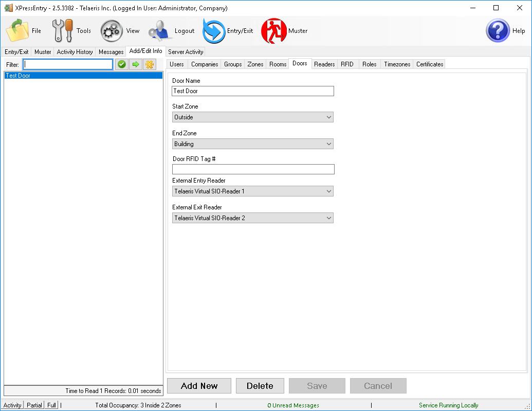532x411 pixels.
Task: Expand the End Zone dropdown
Action: (x=252, y=144)
